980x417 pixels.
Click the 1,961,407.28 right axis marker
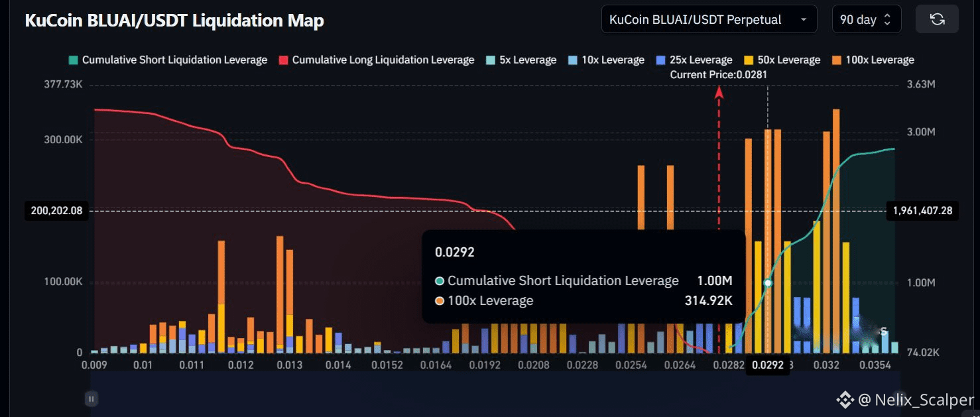click(x=922, y=211)
